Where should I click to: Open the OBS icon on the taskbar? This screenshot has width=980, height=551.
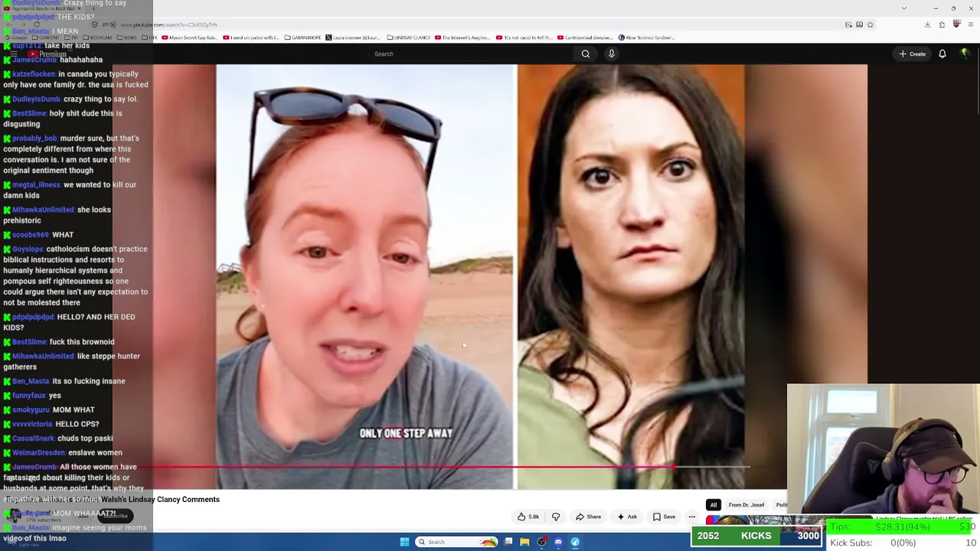click(x=541, y=542)
